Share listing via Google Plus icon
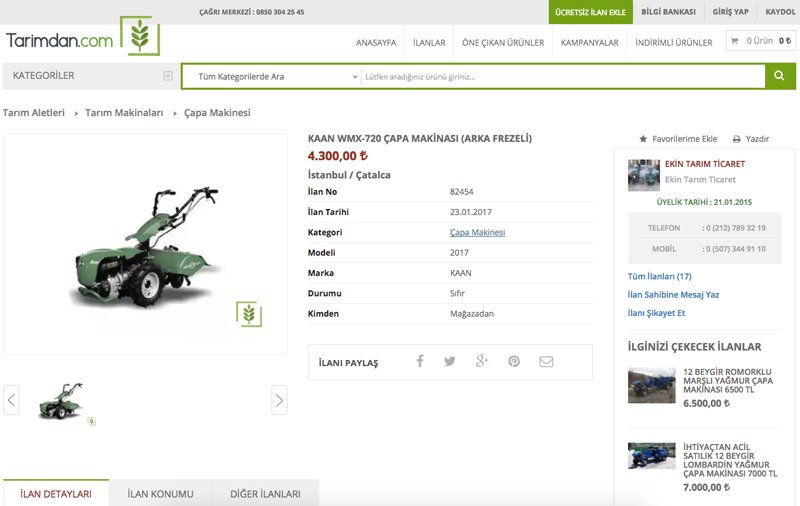The height and width of the screenshot is (506, 800). click(482, 361)
